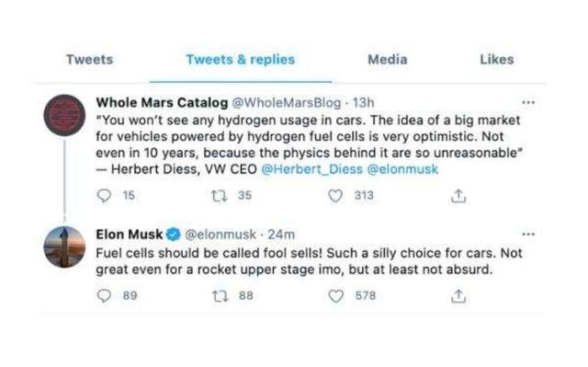Image resolution: width=588 pixels, height=367 pixels.
Task: Open the @elonmusk mention in the quote tweet
Action: click(402, 169)
